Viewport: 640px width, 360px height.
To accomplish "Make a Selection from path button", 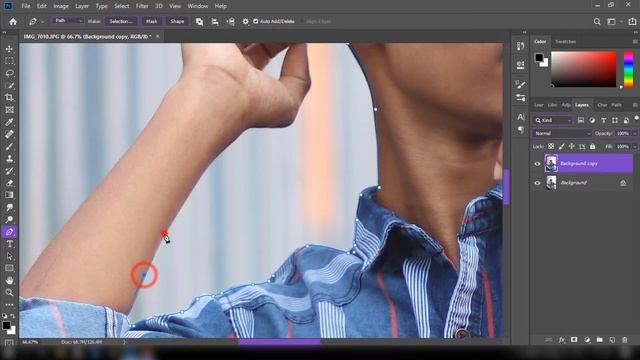I will point(120,21).
